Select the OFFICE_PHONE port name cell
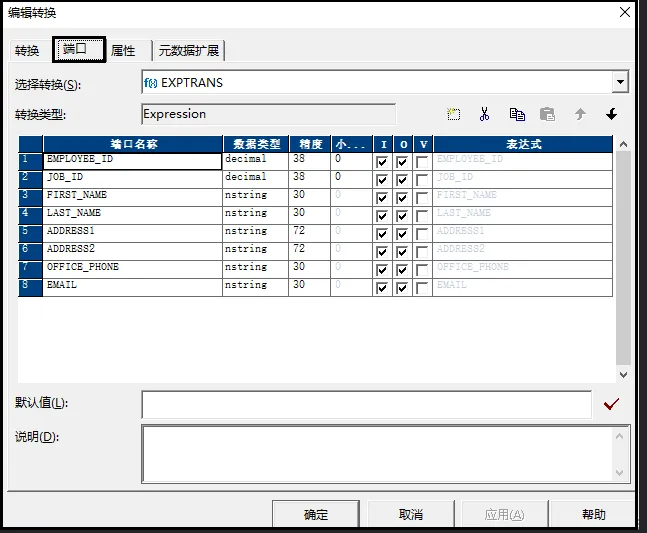 132,269
